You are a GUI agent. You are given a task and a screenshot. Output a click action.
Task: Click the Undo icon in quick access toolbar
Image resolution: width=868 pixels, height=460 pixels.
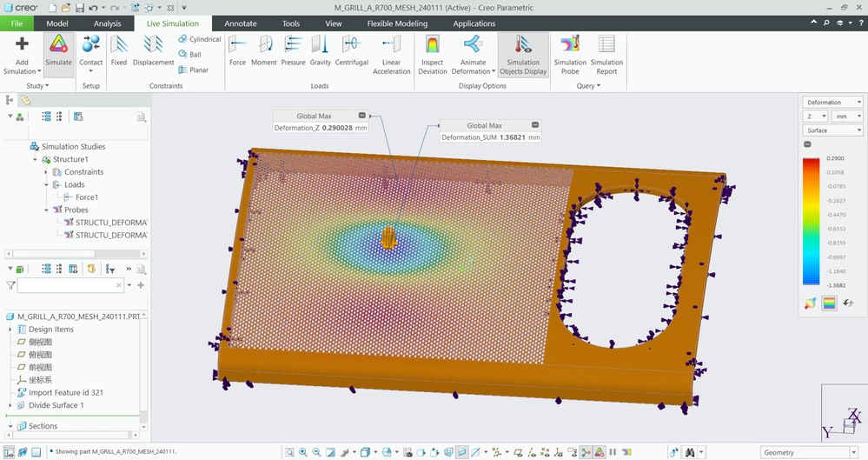pos(93,8)
